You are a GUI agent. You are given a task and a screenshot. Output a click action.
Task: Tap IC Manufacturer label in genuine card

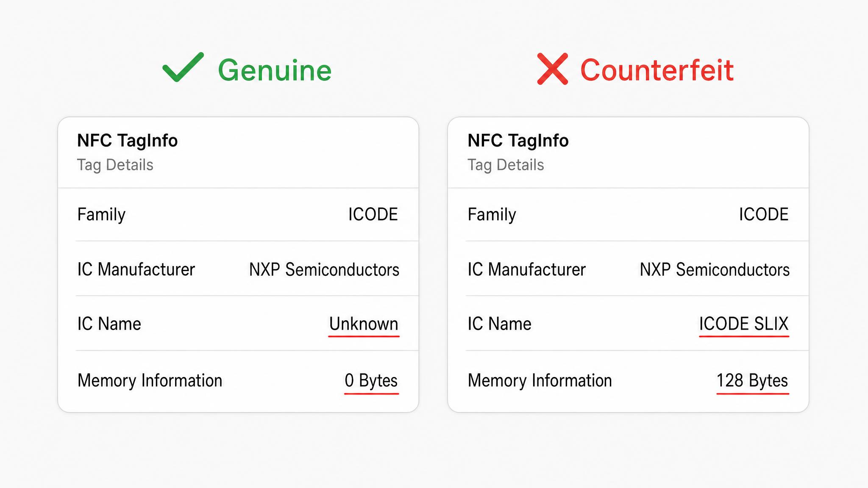coord(136,269)
